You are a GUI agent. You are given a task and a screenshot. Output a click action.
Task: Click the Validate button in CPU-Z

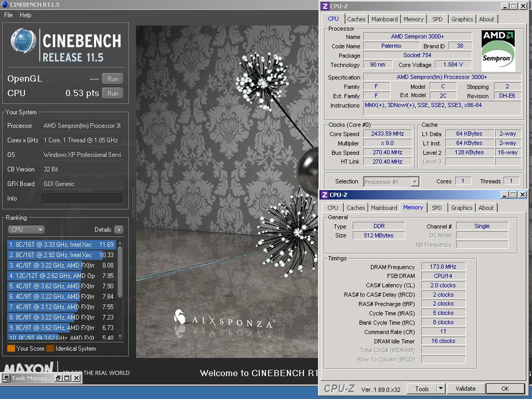coord(465,389)
